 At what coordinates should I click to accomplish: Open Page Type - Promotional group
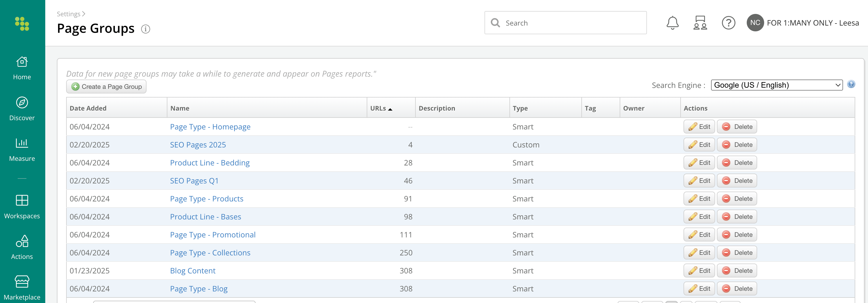(213, 235)
